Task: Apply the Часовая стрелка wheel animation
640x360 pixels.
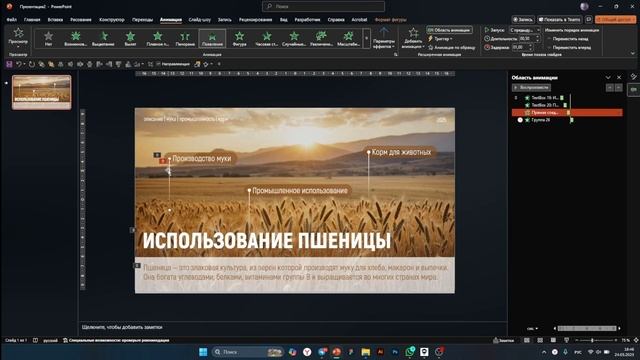Action: click(267, 38)
